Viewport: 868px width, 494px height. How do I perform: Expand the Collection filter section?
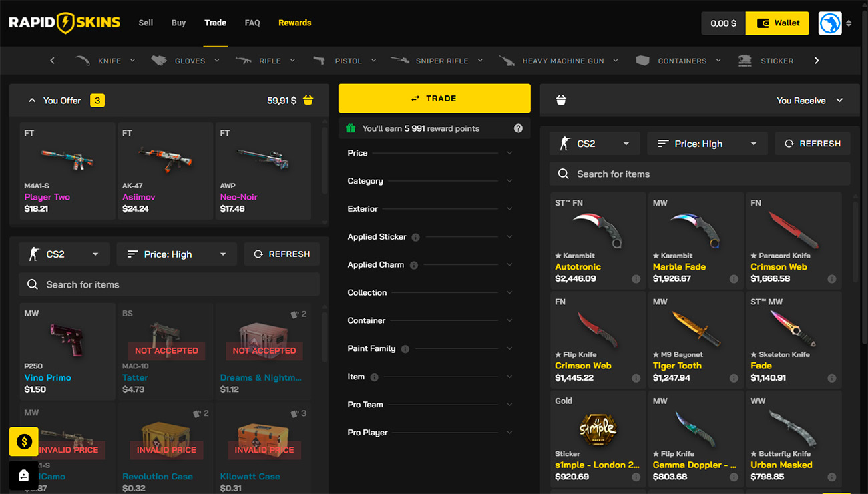click(x=430, y=293)
